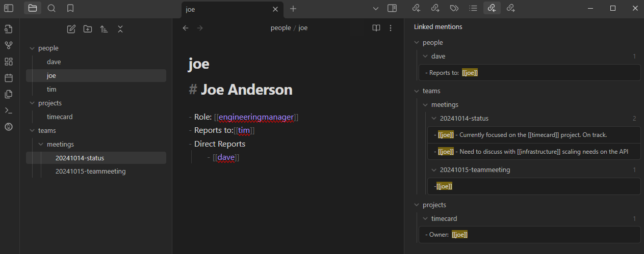Viewport: 644px width, 254px height.
Task: Open the dave note in explorer
Action: (96, 62)
